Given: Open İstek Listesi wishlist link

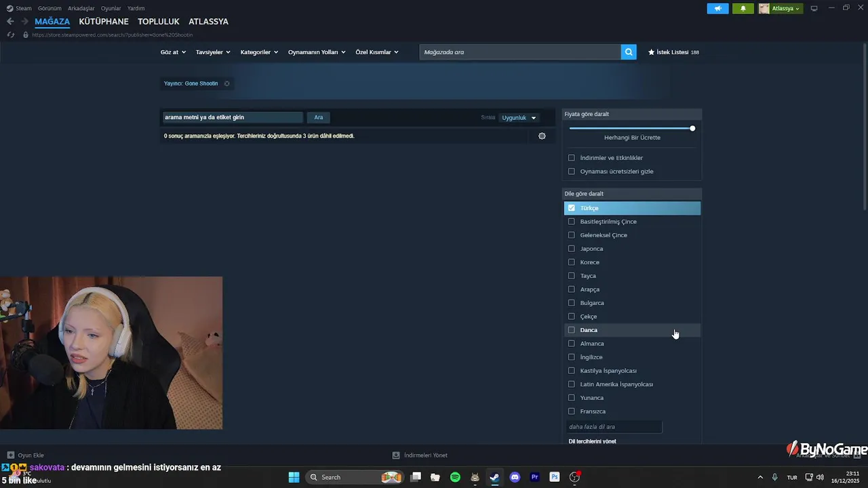Looking at the screenshot, I should pos(673,52).
